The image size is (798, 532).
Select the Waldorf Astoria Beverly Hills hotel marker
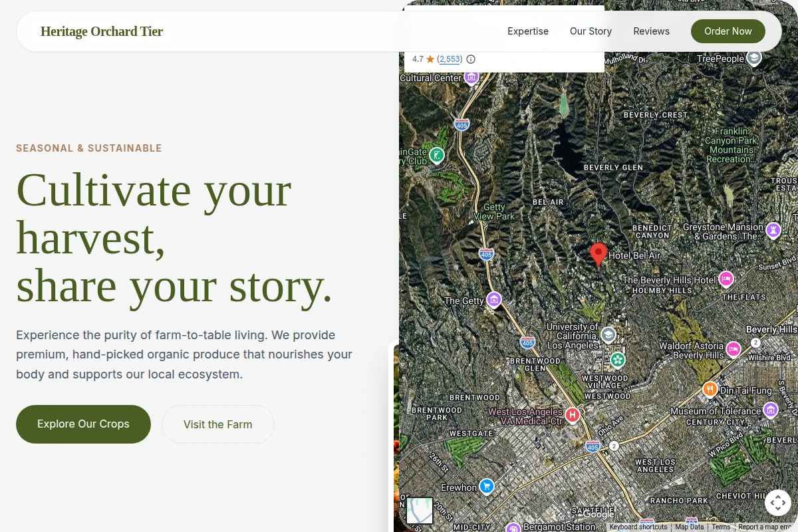(x=733, y=349)
